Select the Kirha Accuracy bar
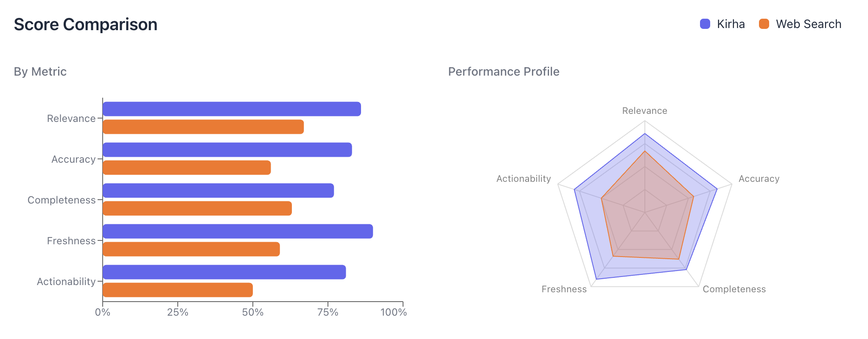This screenshot has width=868, height=339. pyautogui.click(x=227, y=150)
